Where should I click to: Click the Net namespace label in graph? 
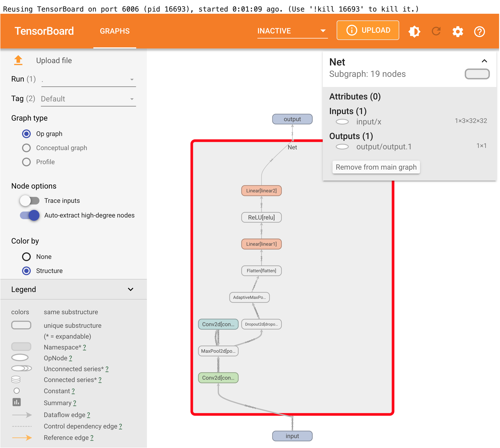292,147
